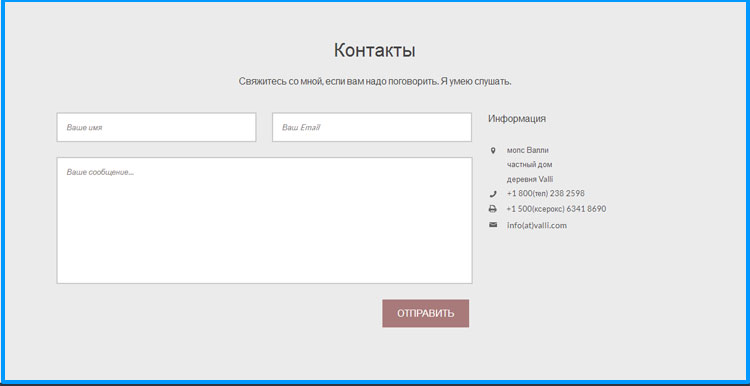Click the "частный дом" address line
The image size is (750, 386).
[x=529, y=165]
